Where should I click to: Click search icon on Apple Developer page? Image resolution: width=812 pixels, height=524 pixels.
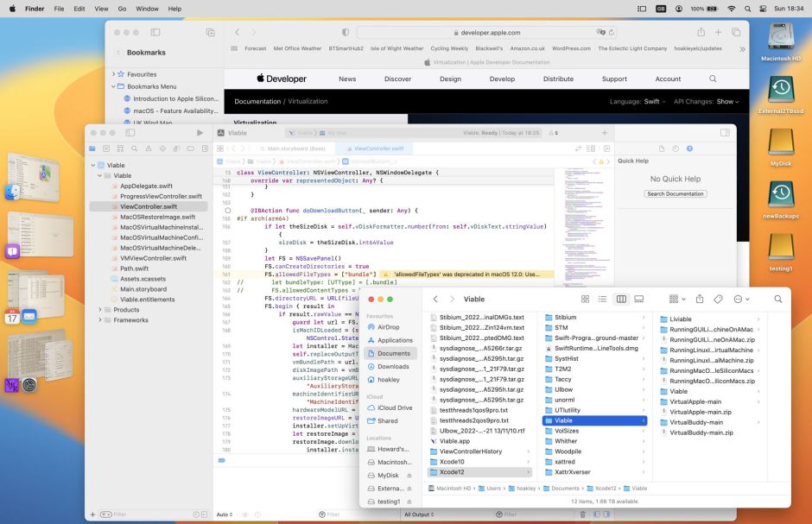click(713, 79)
